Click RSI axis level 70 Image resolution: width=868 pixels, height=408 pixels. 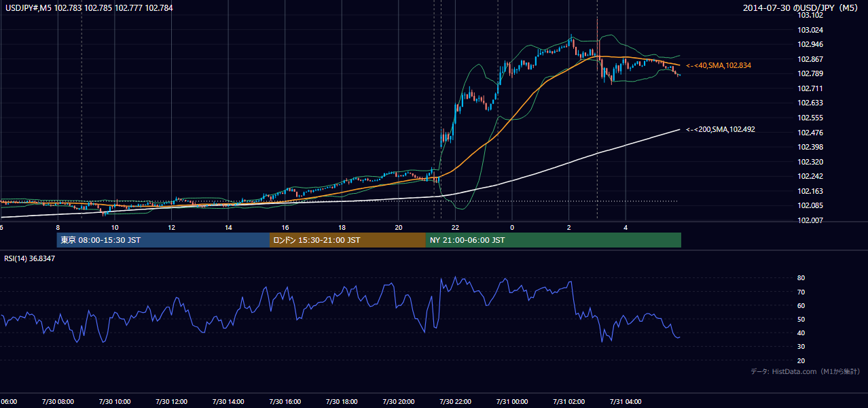tap(801, 292)
